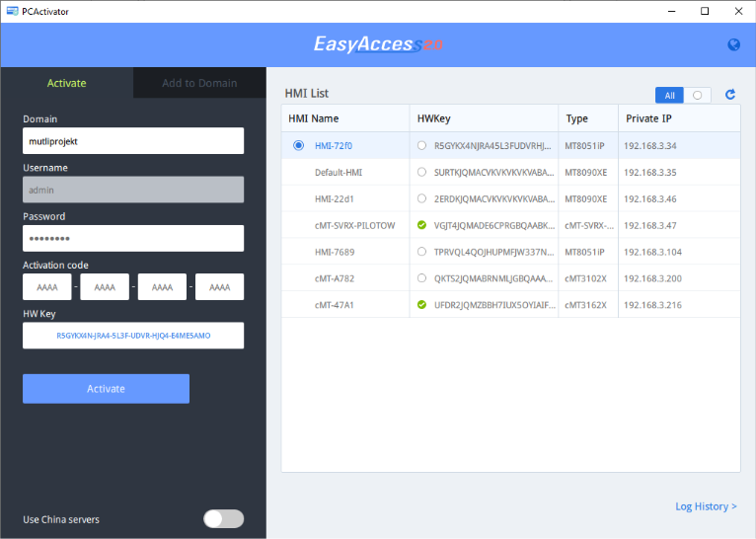
Task: Click IP address 192.168.3.34
Action: 650,145
